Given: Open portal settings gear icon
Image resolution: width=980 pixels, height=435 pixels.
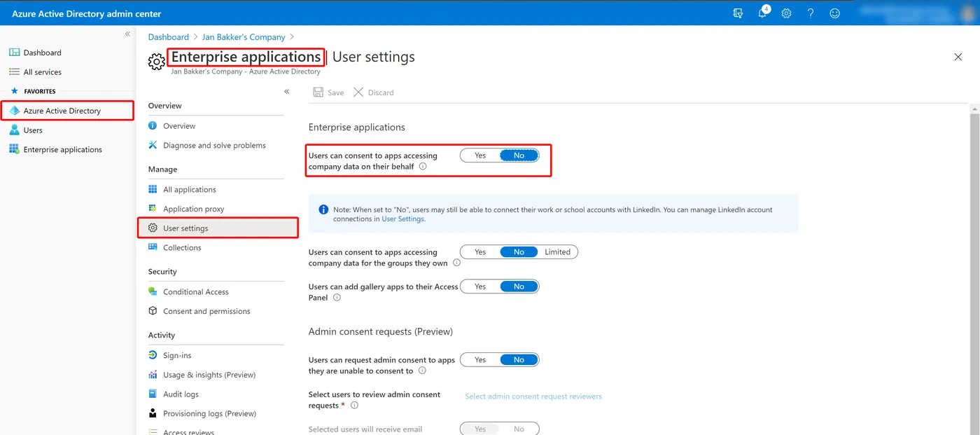Looking at the screenshot, I should point(786,13).
